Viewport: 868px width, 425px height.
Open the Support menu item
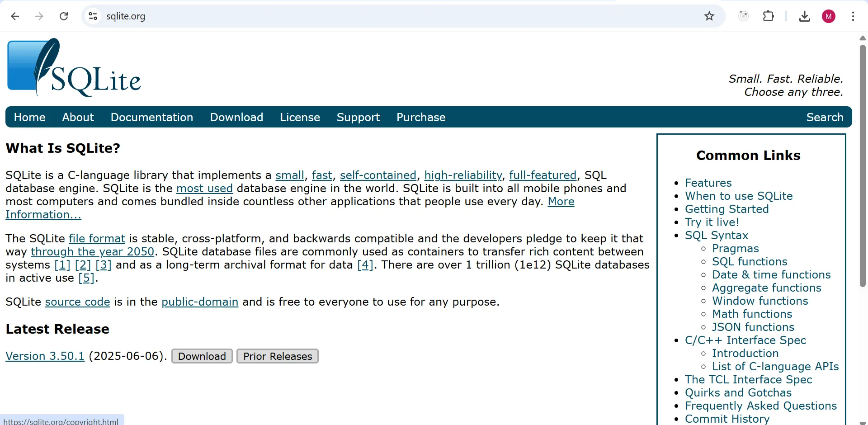click(x=358, y=117)
